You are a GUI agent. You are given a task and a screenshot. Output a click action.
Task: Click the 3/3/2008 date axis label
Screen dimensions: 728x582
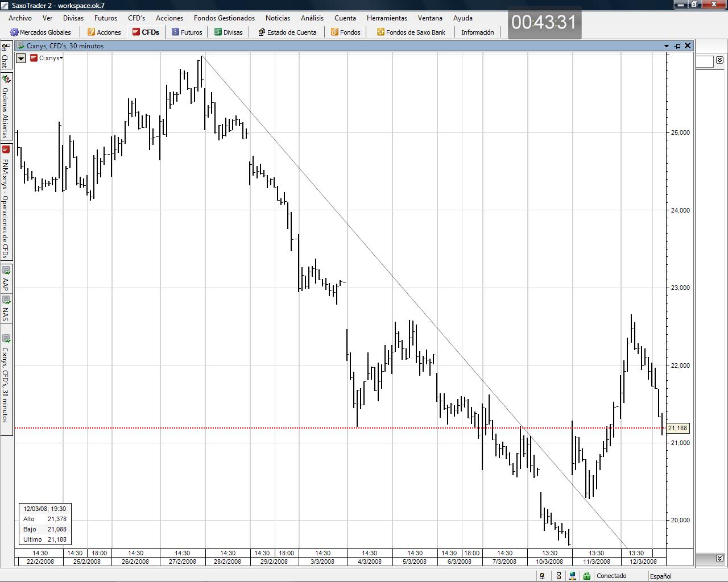(x=322, y=562)
